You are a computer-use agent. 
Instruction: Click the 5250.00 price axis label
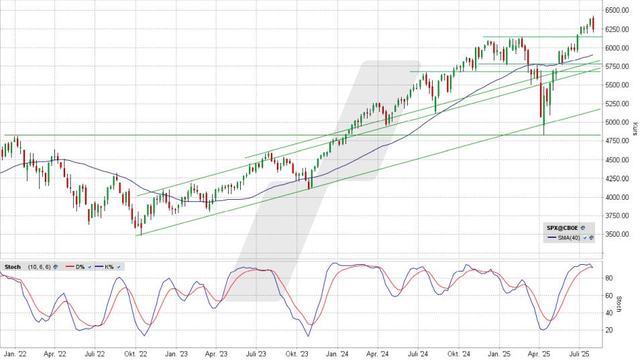[x=618, y=103]
